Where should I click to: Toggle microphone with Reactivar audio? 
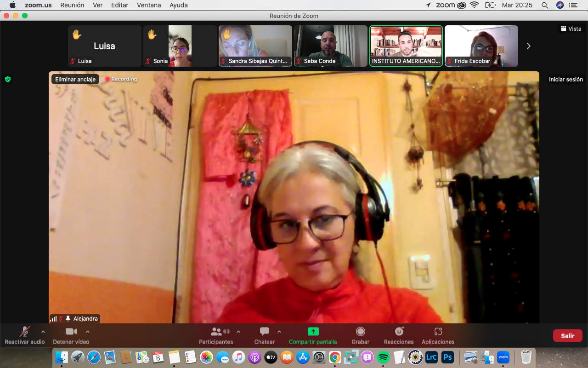click(x=25, y=332)
